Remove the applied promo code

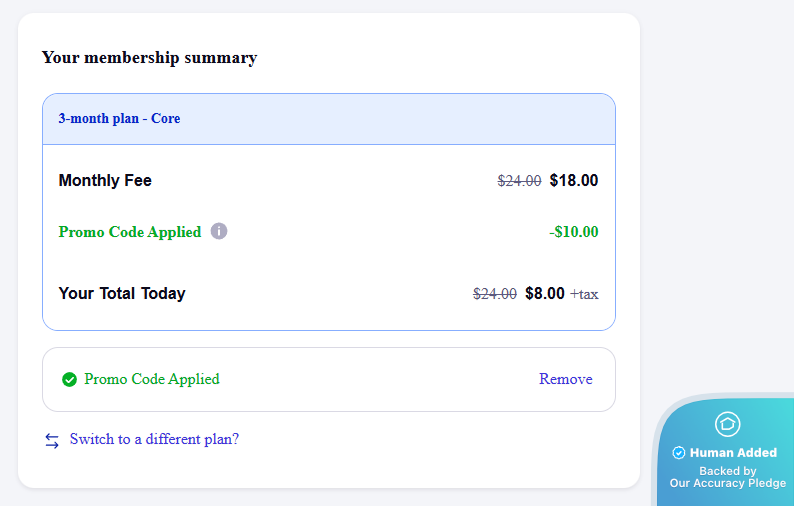[565, 379]
